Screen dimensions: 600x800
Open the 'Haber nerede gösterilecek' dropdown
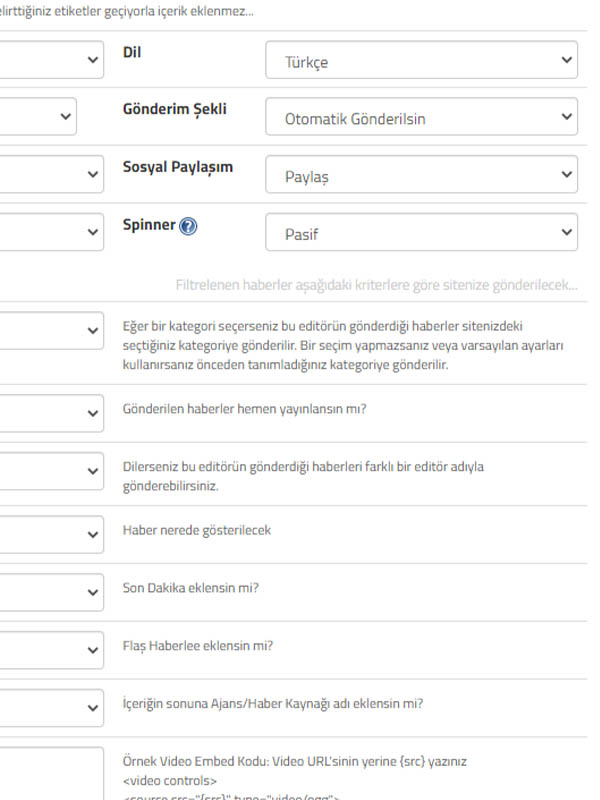(50, 533)
